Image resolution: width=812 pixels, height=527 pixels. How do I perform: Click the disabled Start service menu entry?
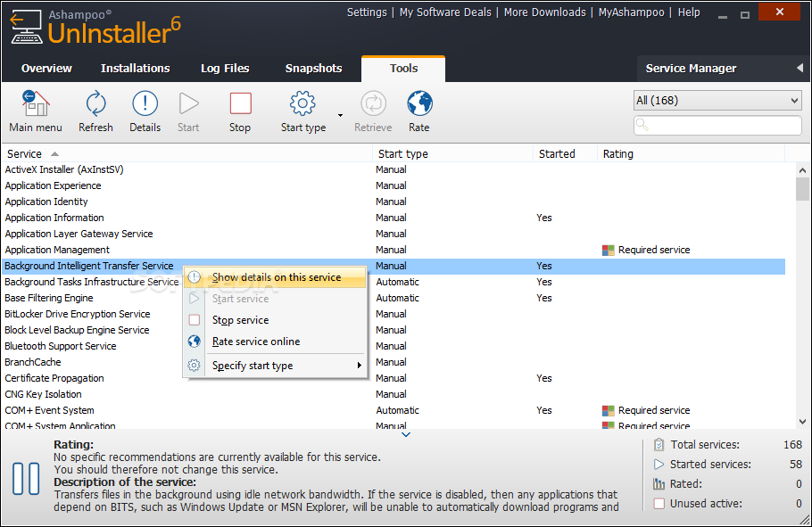click(x=276, y=299)
